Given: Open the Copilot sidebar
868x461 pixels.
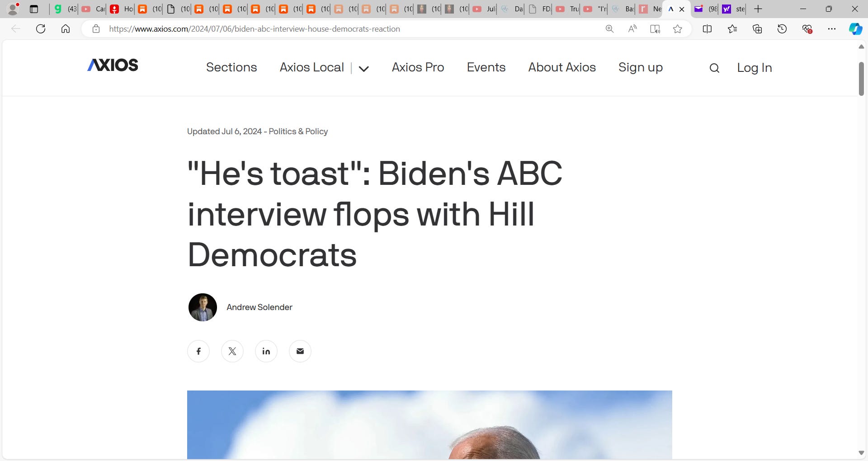Looking at the screenshot, I should tap(855, 29).
